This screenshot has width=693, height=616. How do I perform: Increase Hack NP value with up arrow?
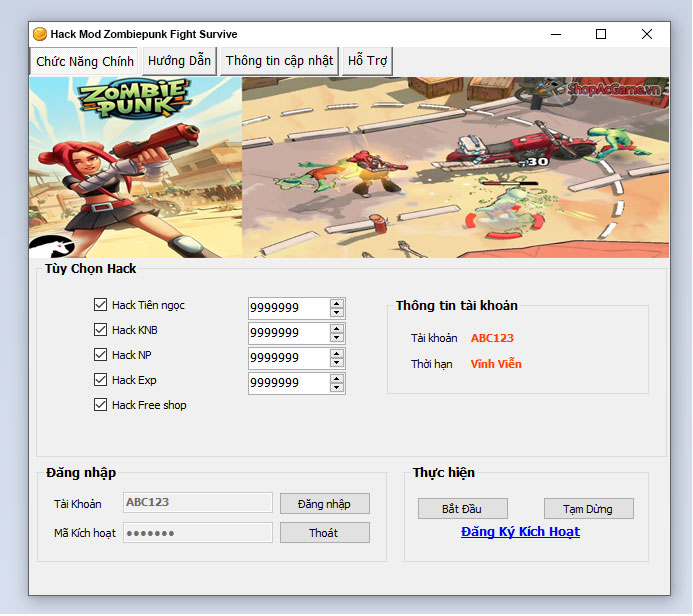click(x=337, y=354)
